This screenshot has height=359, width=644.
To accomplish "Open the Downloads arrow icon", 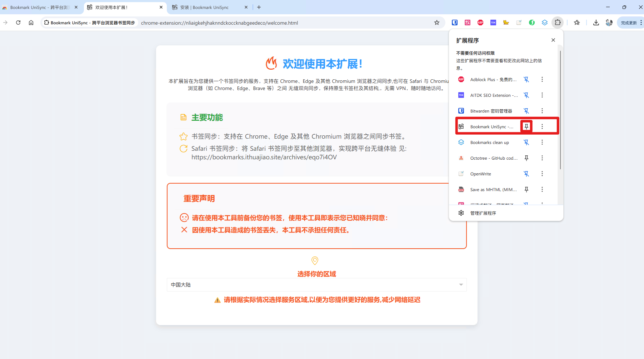I will click(596, 23).
